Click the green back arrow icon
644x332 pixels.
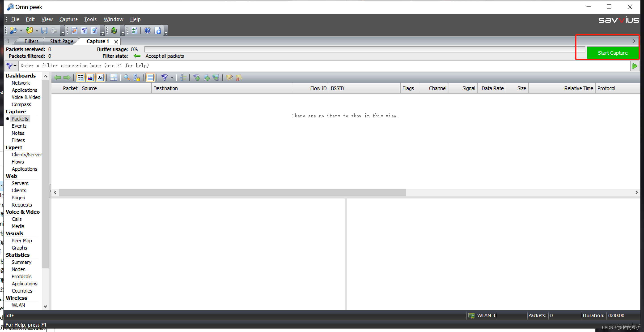(57, 78)
